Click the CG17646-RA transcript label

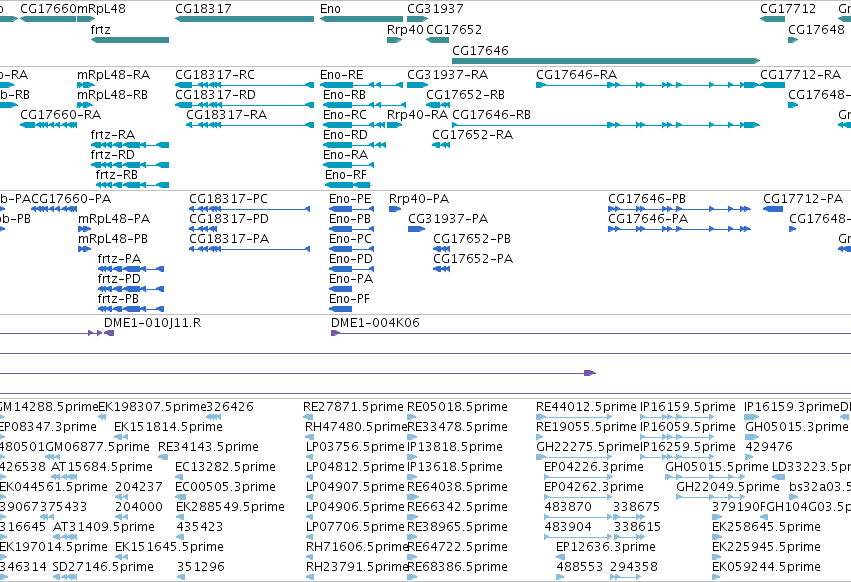tap(576, 74)
